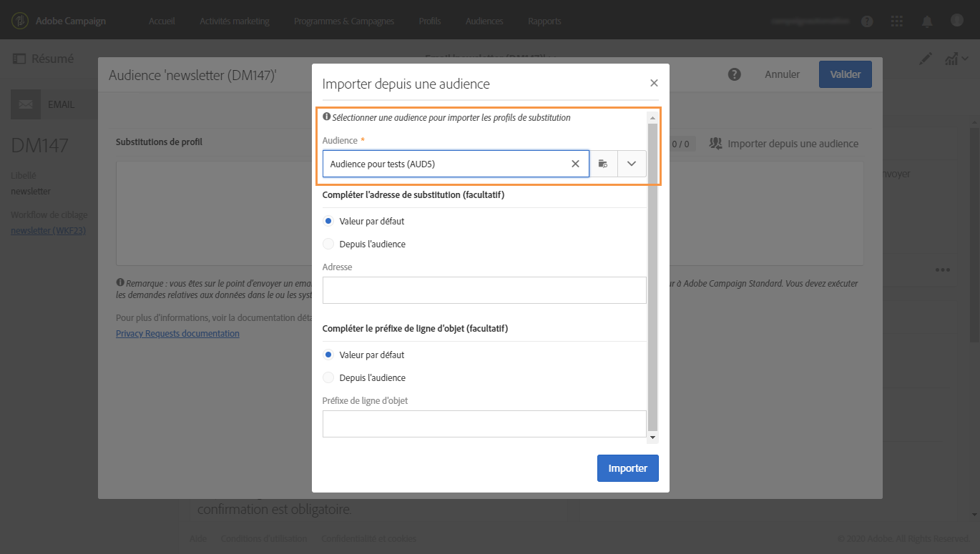Image resolution: width=980 pixels, height=554 pixels.
Task: Click the Adresse text field
Action: (x=484, y=290)
